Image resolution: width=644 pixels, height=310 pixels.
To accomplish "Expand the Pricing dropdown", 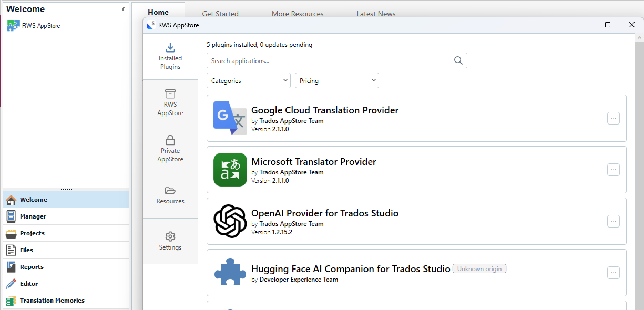I will tap(336, 80).
